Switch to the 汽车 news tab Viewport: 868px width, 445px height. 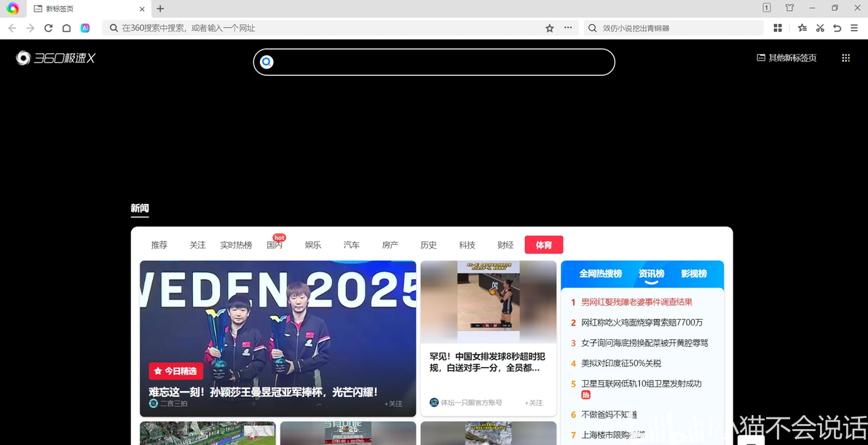352,245
